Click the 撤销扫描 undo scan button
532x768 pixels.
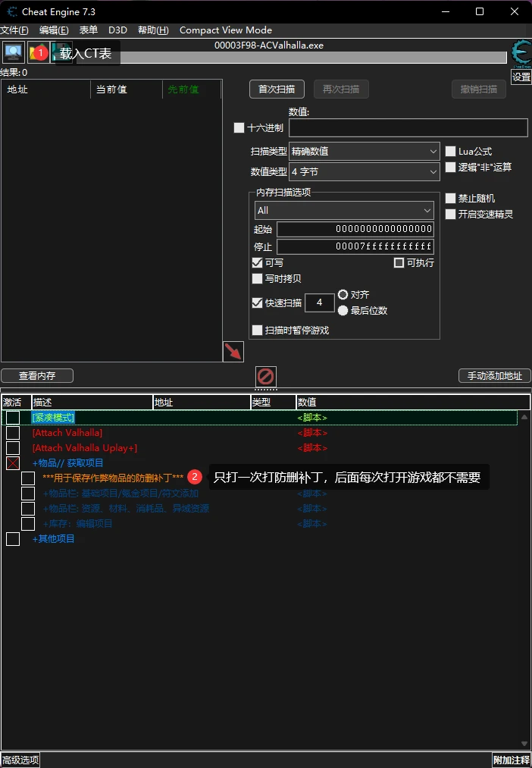tap(479, 89)
